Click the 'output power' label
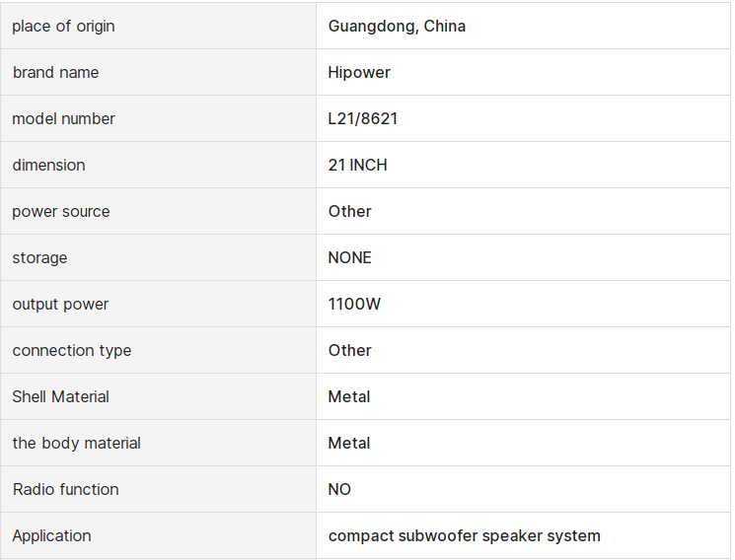The width and height of the screenshot is (735, 560). pyautogui.click(x=60, y=304)
